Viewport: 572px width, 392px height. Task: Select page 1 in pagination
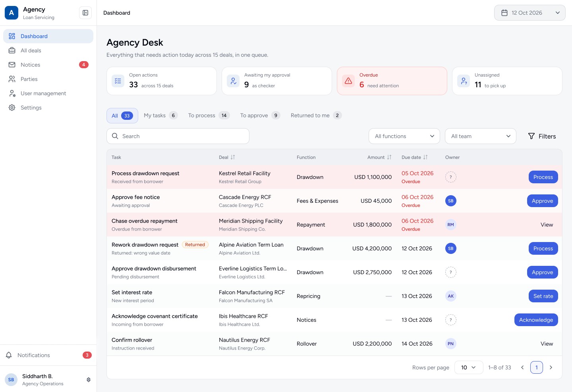point(537,367)
